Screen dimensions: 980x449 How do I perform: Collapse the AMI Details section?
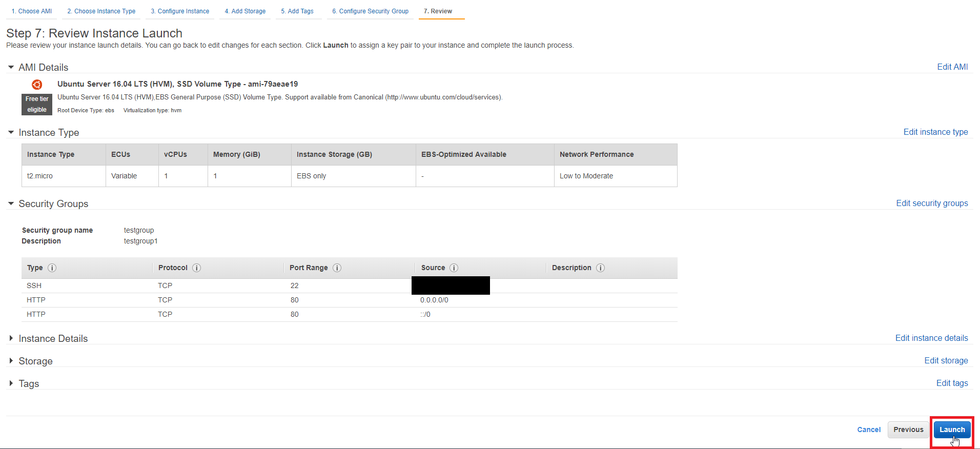(11, 67)
